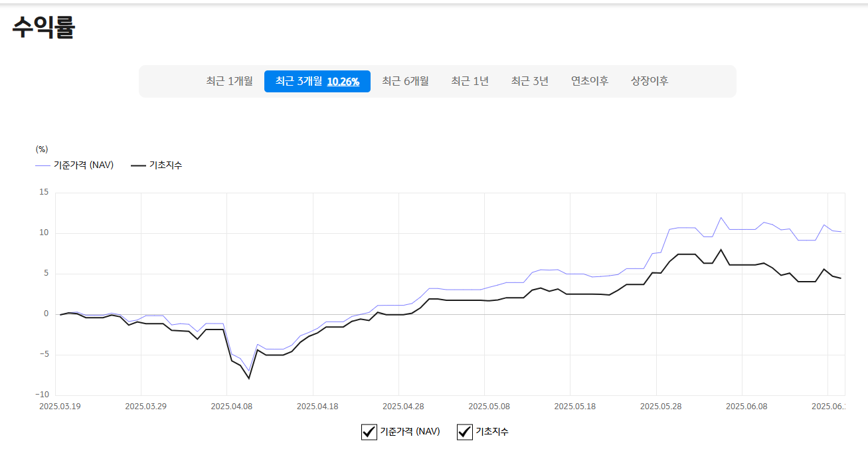
Task: Uncheck the 기준가격 (NAV) checkbox
Action: click(369, 432)
